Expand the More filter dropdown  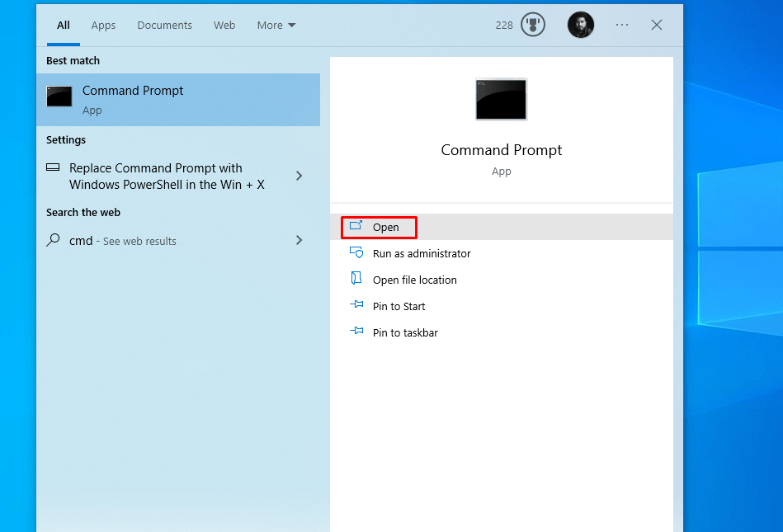coord(276,25)
